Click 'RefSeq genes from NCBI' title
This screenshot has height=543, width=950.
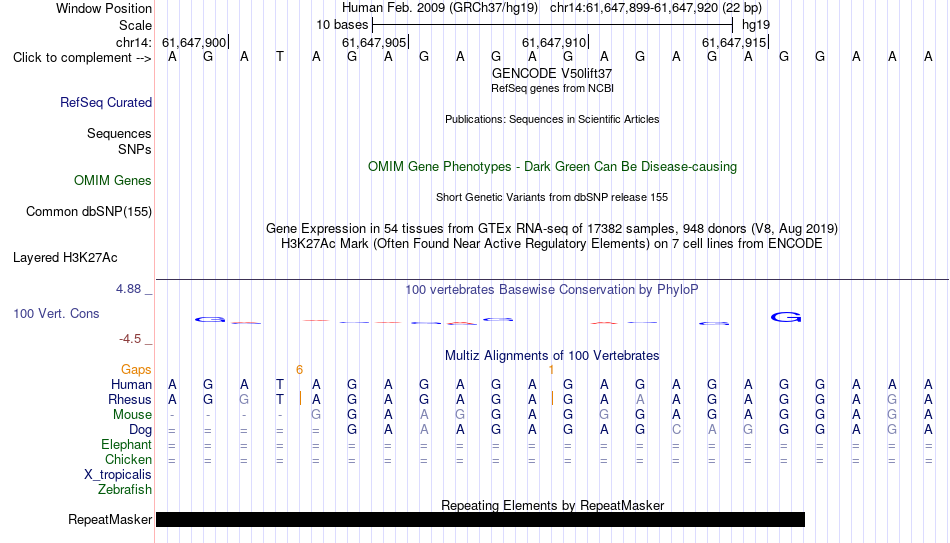click(552, 88)
